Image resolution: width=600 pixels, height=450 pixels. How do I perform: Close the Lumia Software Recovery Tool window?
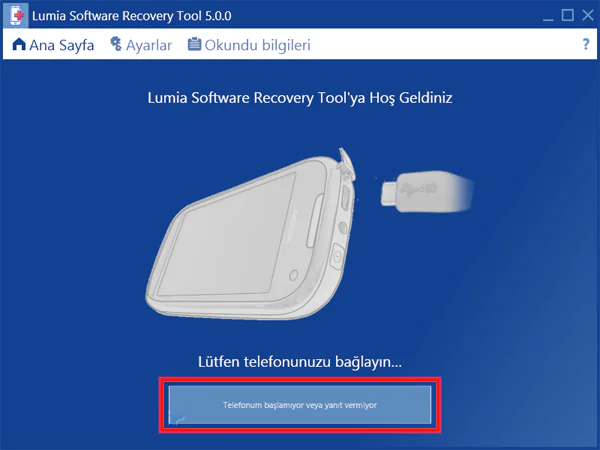pos(588,15)
